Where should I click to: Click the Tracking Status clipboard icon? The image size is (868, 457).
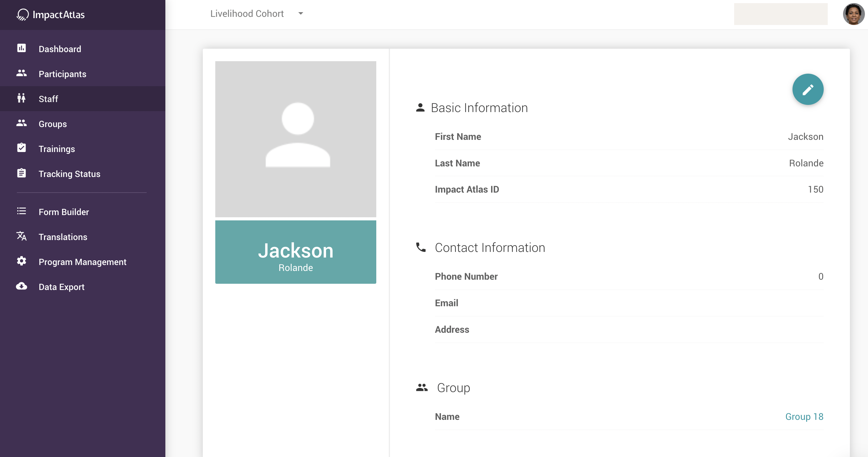(21, 173)
